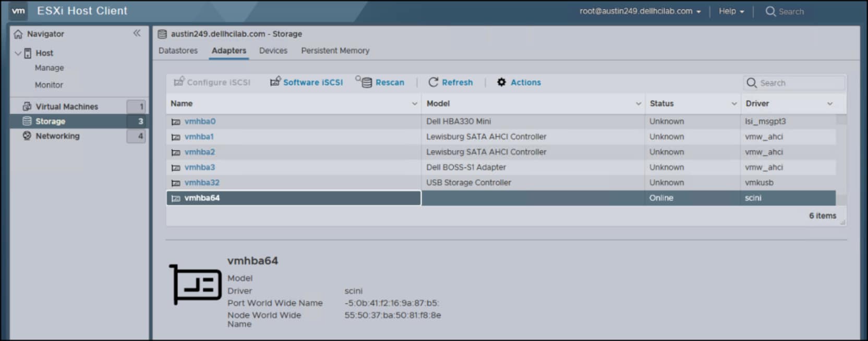Switch to the Devices tab
The image size is (868, 341).
273,51
